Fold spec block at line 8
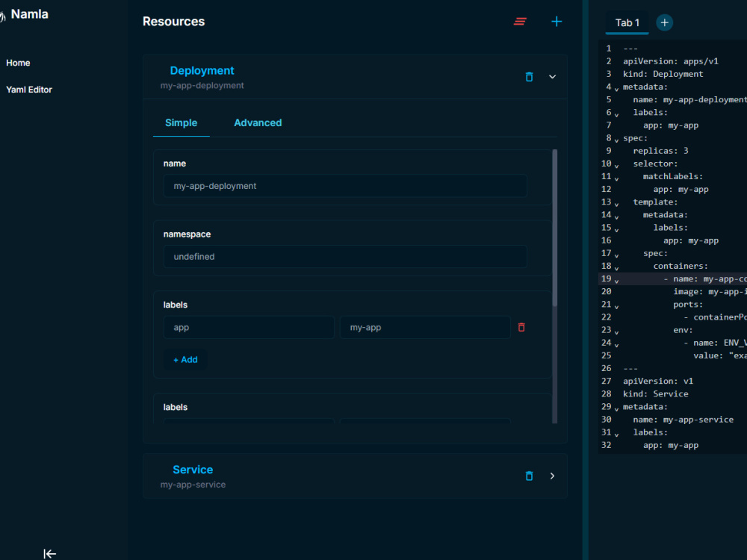Screen dimensions: 747x560 (616, 140)
